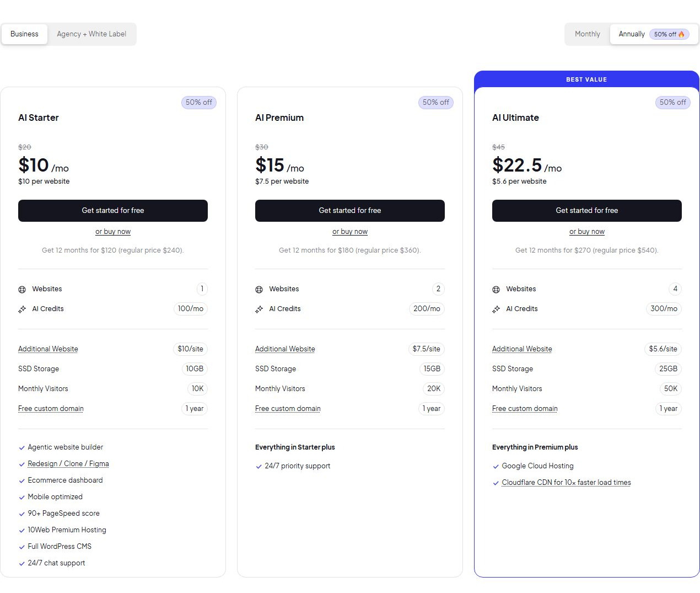The height and width of the screenshot is (593, 700).
Task: Click the 200/mo AI Credits value
Action: [x=427, y=309]
